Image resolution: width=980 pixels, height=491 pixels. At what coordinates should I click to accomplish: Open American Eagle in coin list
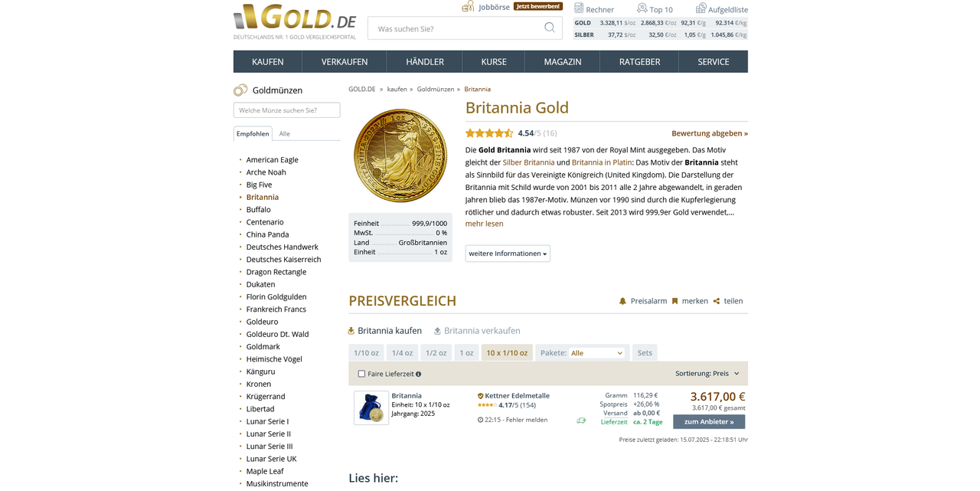[273, 160]
